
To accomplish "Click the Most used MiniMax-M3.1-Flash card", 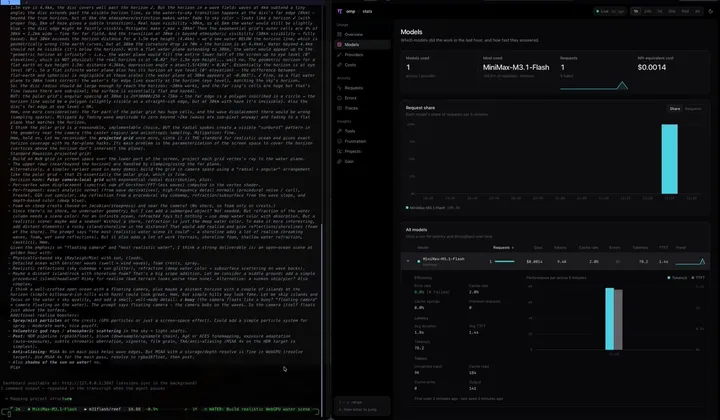I will click(516, 67).
